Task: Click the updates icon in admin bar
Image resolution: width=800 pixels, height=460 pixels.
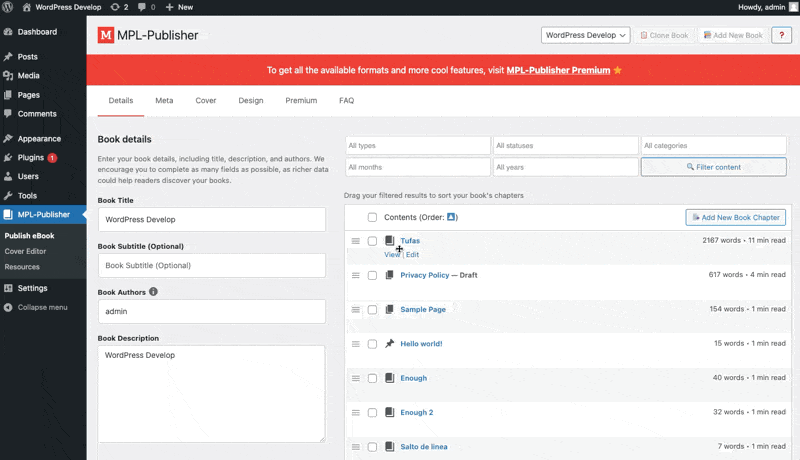Action: point(115,7)
